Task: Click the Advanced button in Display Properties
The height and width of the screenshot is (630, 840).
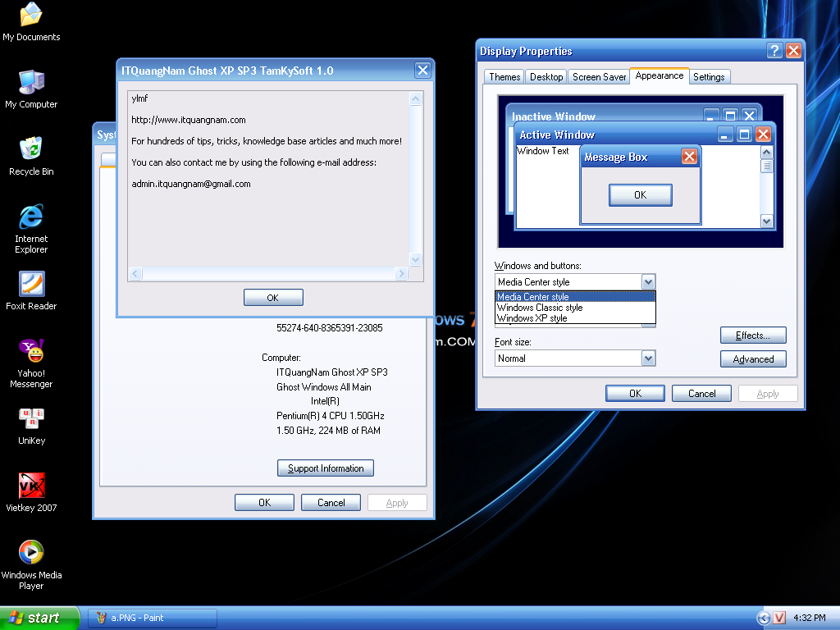Action: click(x=753, y=359)
